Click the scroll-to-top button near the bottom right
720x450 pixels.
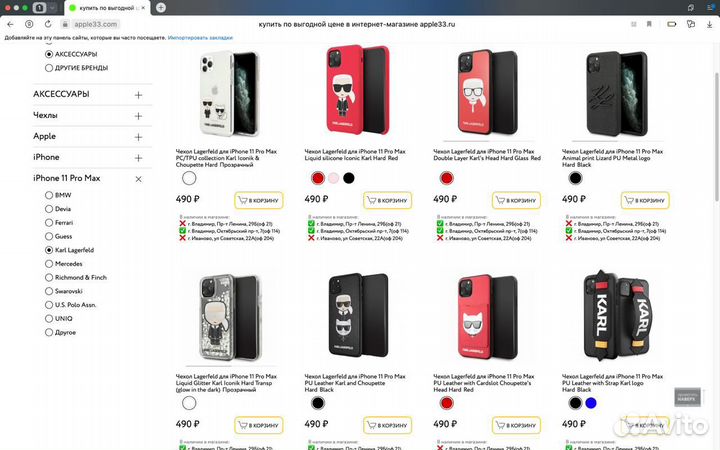(x=687, y=398)
